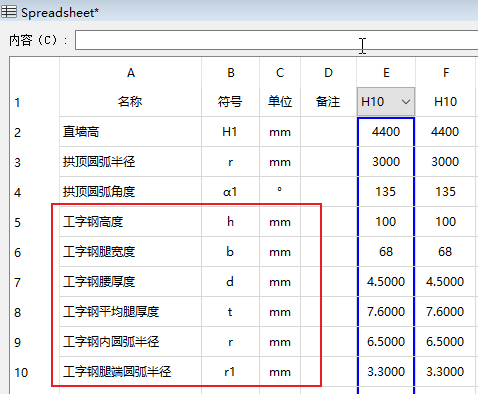Select column E header

(386, 73)
